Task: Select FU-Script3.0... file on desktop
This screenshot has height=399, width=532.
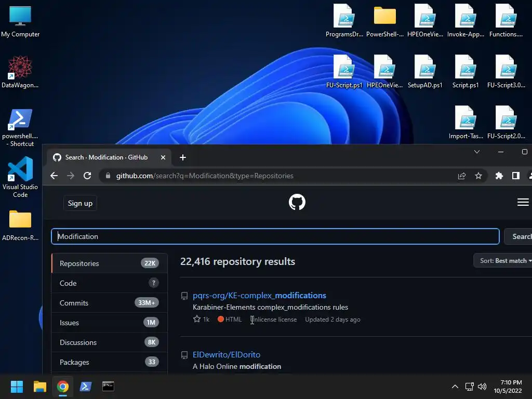Action: tap(506, 72)
